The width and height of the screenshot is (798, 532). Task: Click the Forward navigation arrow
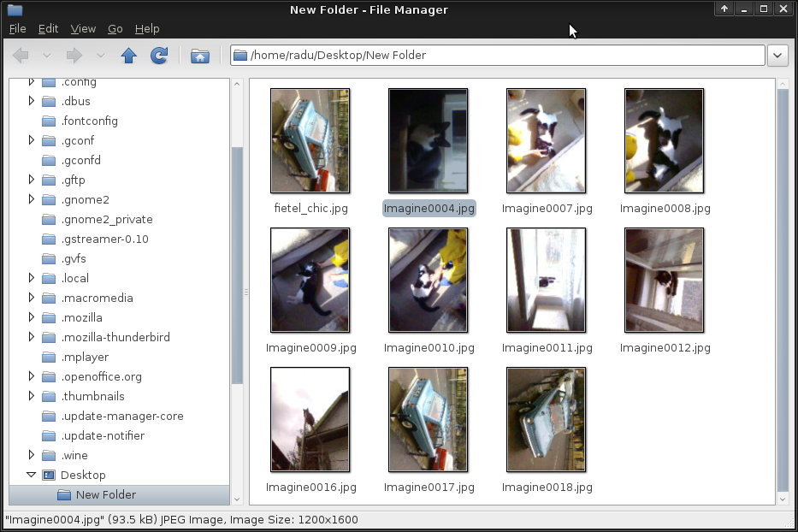pos(74,56)
